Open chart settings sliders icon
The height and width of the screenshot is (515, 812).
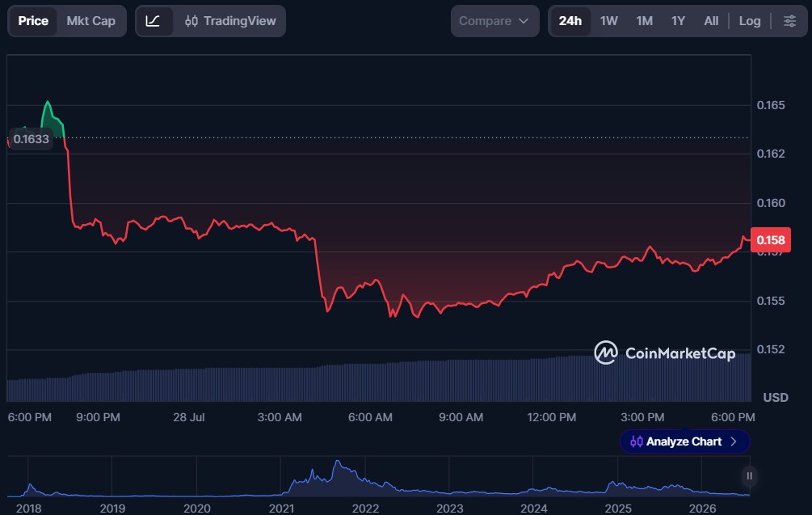(789, 21)
